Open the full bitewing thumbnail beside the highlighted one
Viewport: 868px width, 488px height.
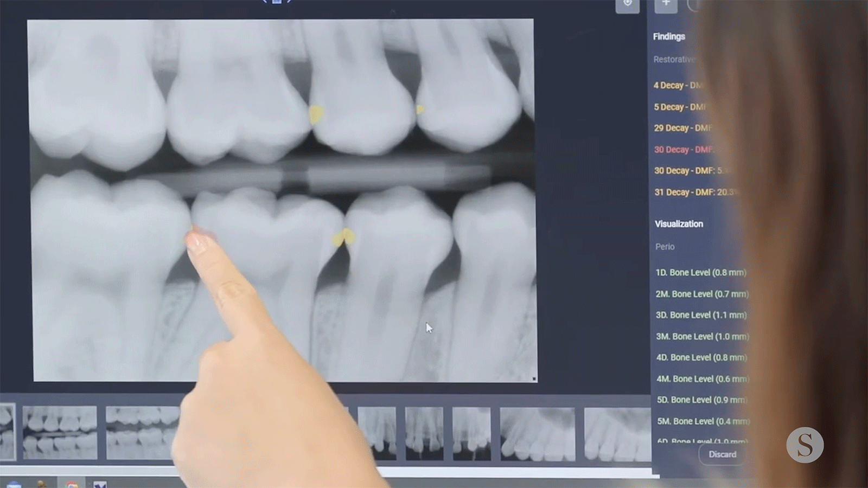(60, 433)
